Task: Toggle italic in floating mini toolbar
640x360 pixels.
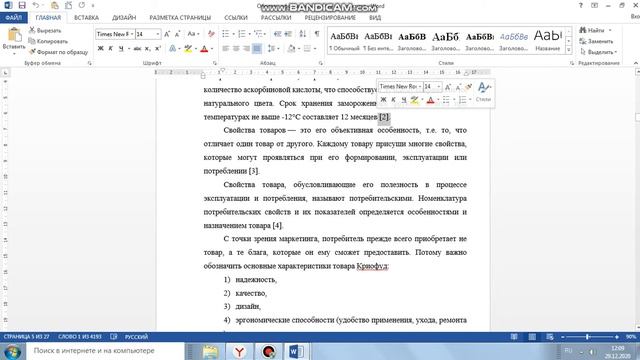Action: (393, 100)
